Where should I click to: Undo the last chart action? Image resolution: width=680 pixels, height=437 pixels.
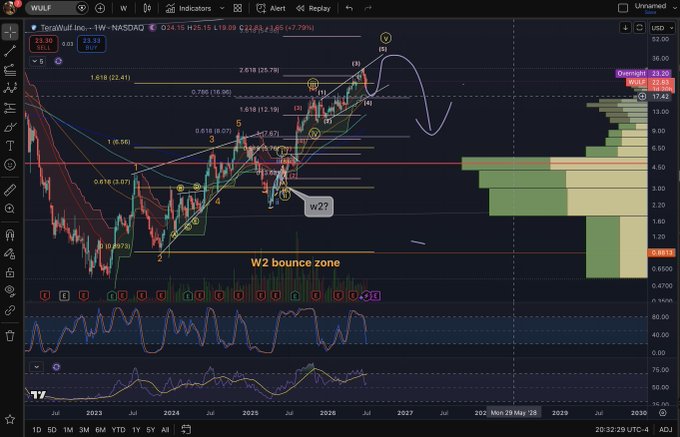(349, 8)
